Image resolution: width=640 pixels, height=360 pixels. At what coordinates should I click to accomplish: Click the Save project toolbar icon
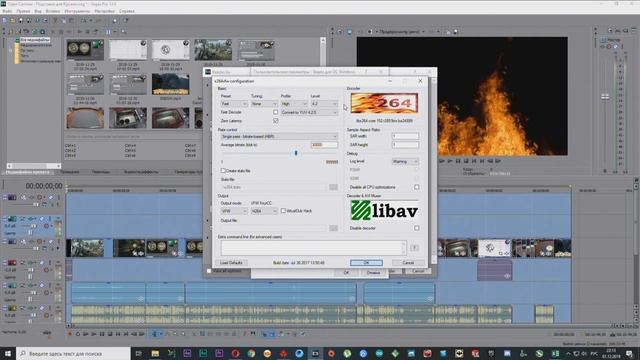21,20
